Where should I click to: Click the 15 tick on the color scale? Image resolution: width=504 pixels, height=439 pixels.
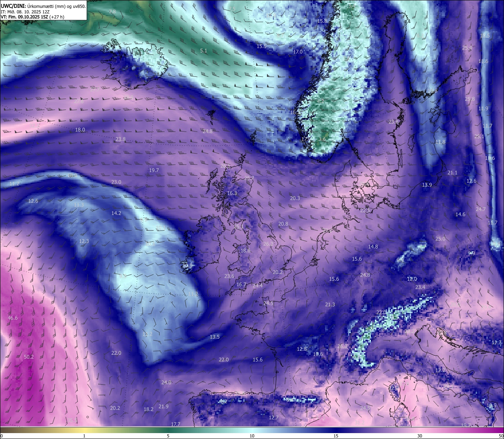pyautogui.click(x=336, y=436)
